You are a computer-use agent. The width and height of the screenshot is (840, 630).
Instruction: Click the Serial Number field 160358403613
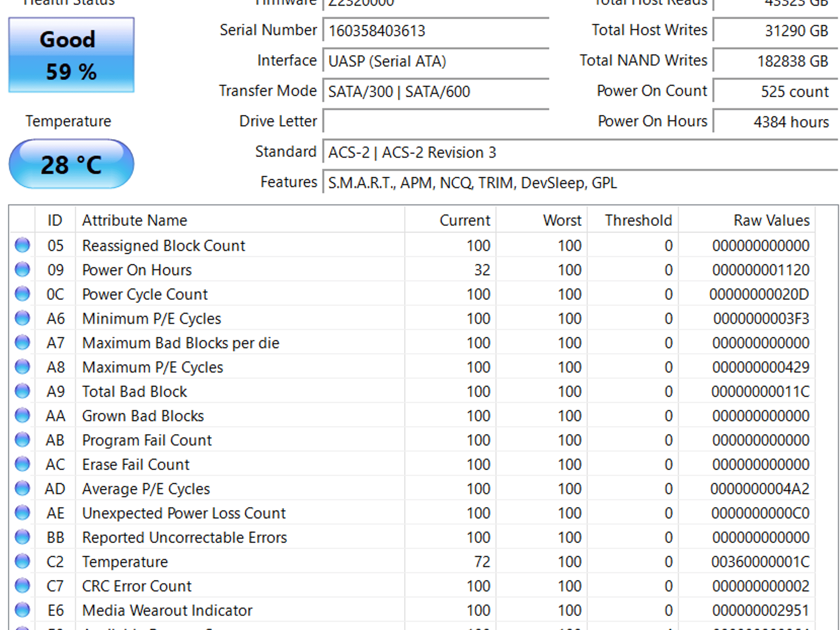436,30
